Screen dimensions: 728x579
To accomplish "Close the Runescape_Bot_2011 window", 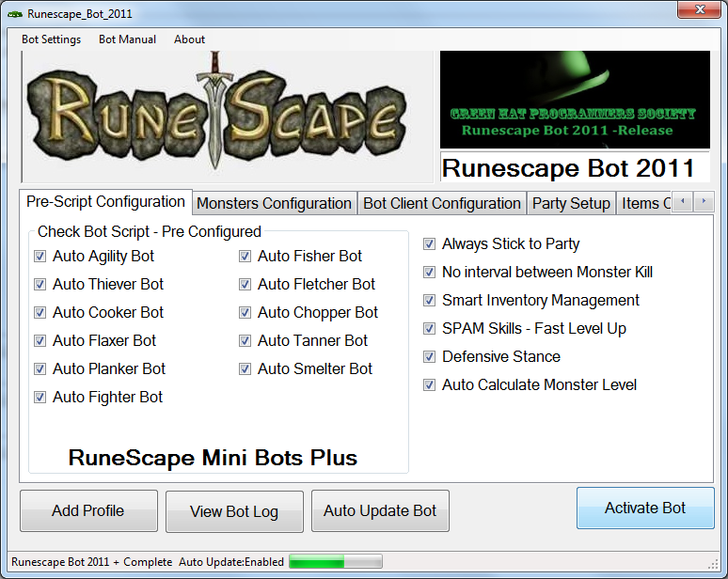I will pos(699,9).
